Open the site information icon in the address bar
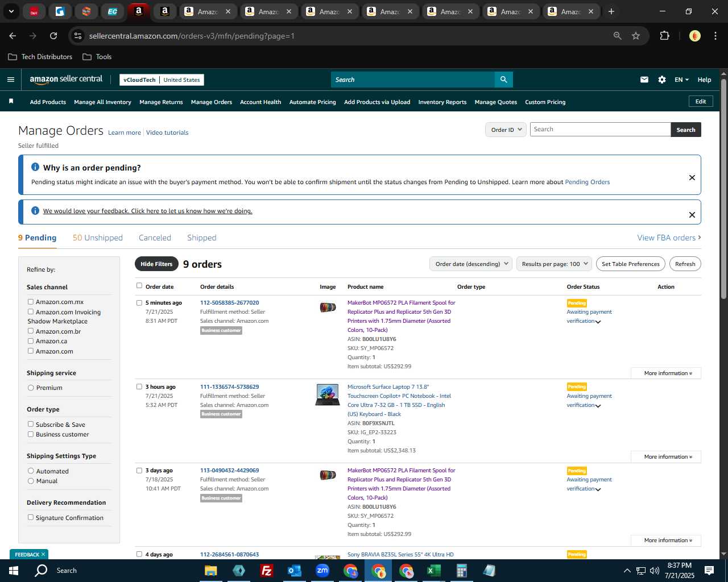 pos(78,36)
